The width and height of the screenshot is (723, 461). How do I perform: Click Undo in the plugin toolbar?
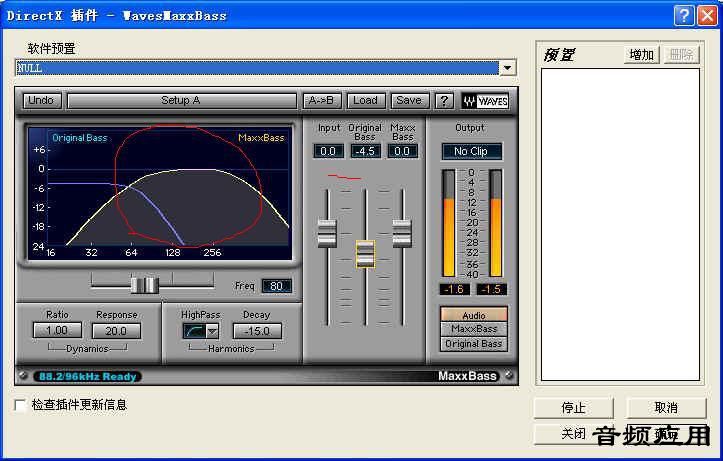click(41, 100)
